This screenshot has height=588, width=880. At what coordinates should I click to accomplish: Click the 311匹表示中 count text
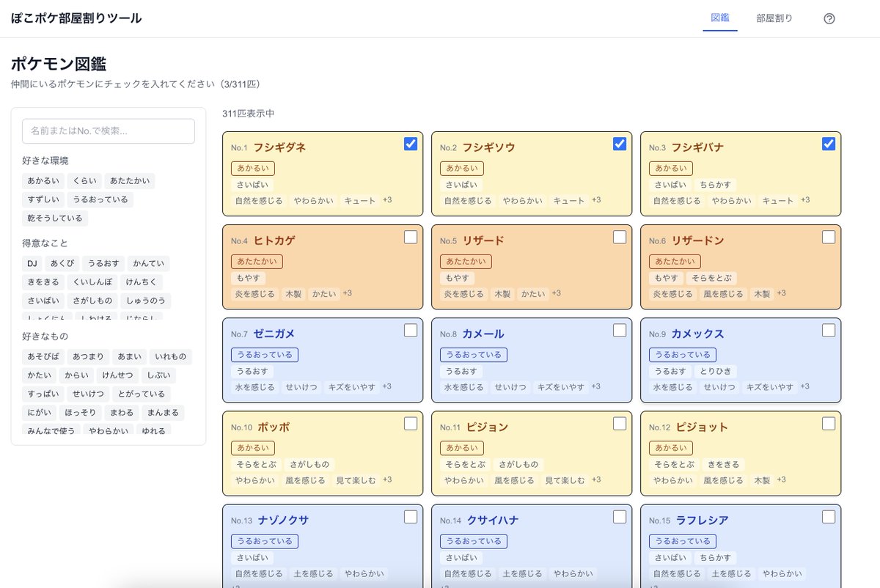pos(249,114)
